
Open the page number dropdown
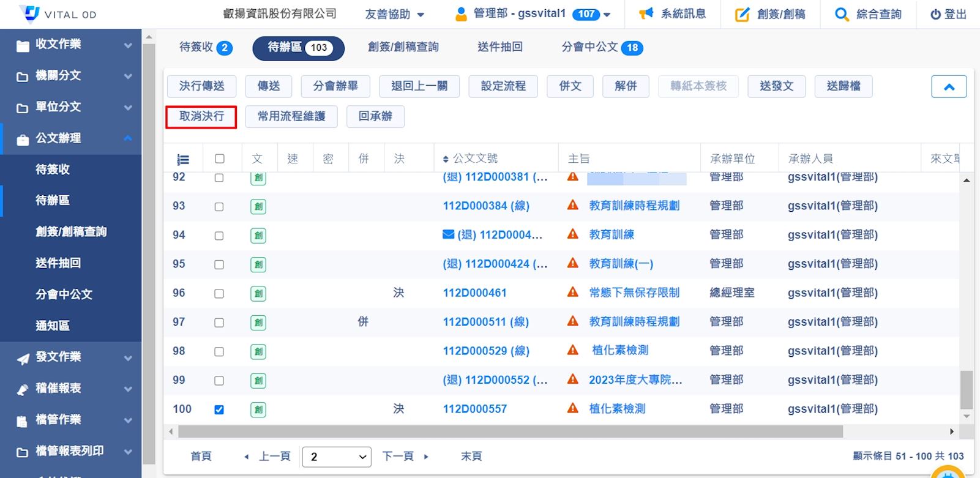(337, 457)
